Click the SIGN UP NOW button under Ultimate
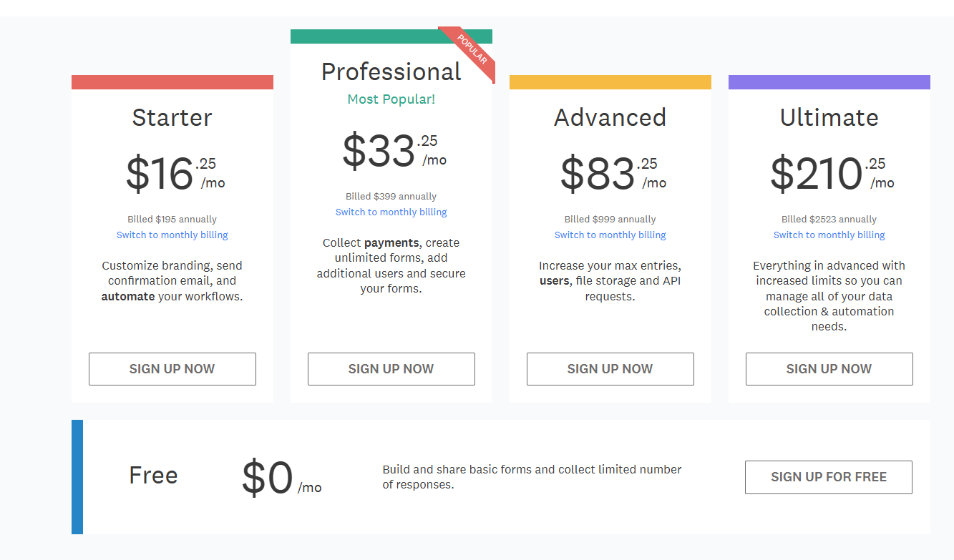Image resolution: width=954 pixels, height=560 pixels. pos(829,368)
